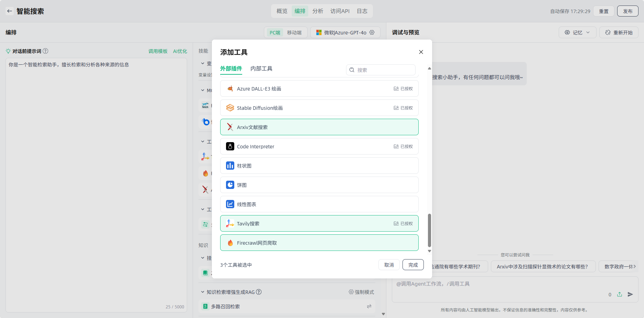Open the 访问API tab

pyautogui.click(x=340, y=11)
